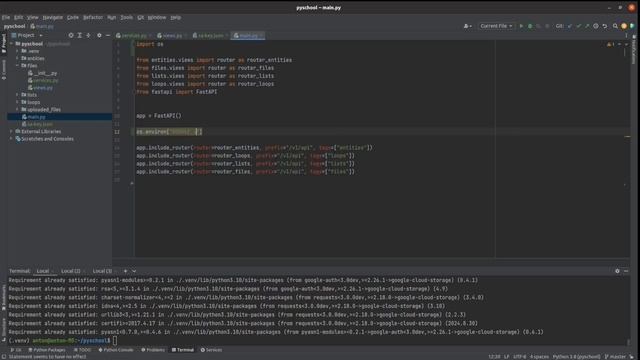Start debugging with the Debug bug icon

[530, 26]
